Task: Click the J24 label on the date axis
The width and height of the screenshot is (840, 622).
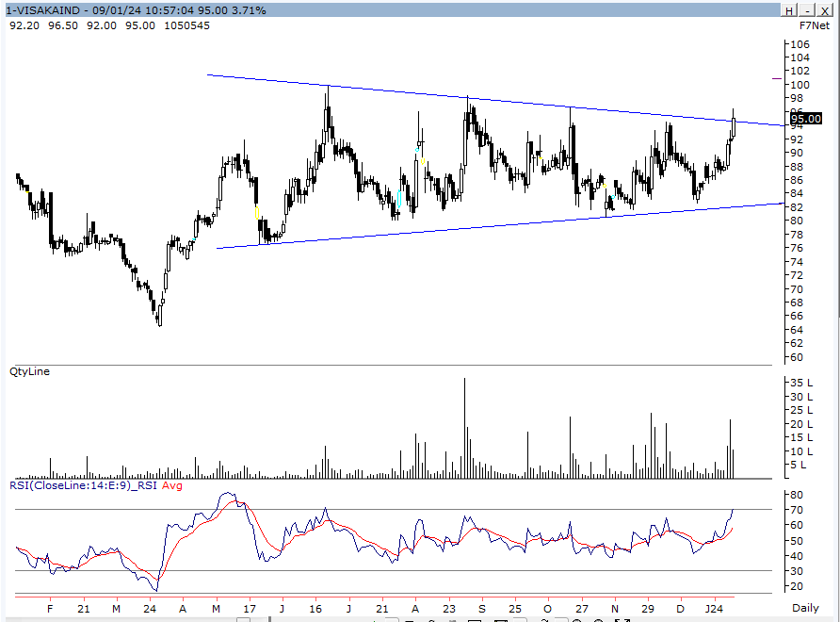Action: click(x=714, y=609)
